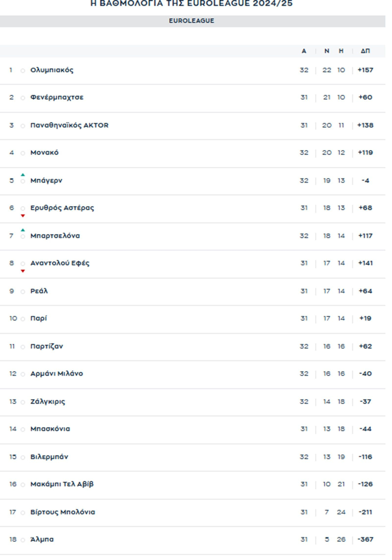Open the Παναθηναϊκός AKTOR team link

(69, 125)
